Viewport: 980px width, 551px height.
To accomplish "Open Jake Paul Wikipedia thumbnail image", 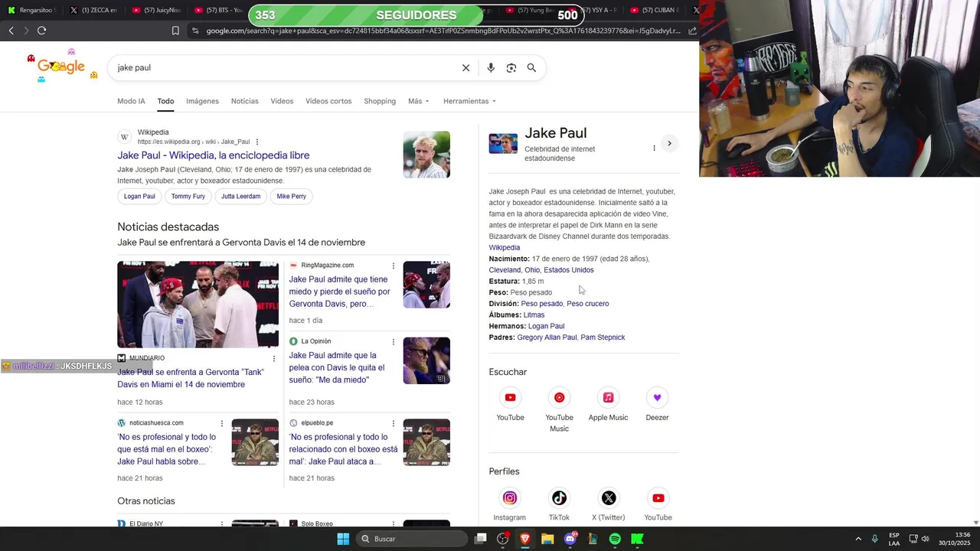I will click(426, 155).
